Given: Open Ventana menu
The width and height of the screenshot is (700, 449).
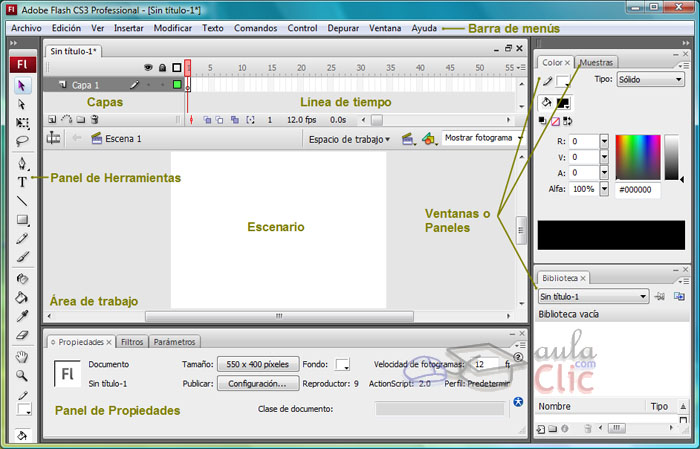Looking at the screenshot, I should click(385, 28).
